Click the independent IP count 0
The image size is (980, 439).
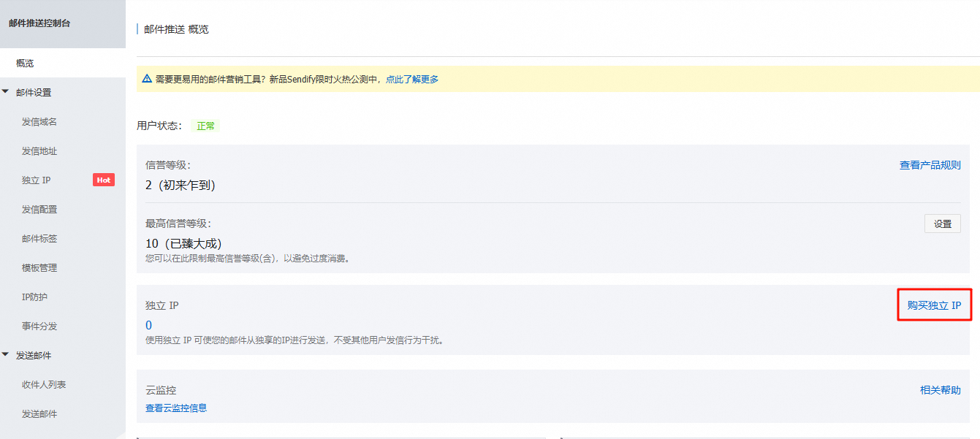[149, 325]
